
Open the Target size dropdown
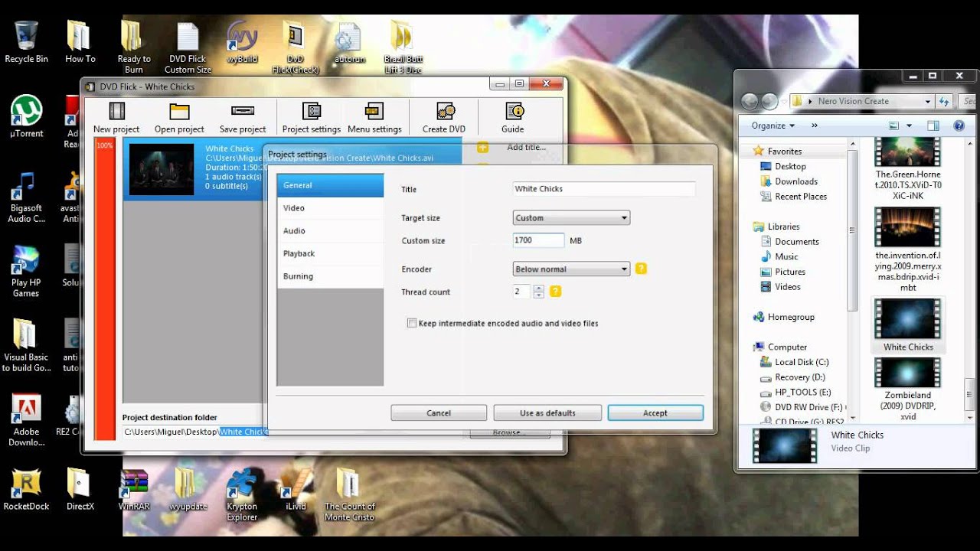(571, 218)
